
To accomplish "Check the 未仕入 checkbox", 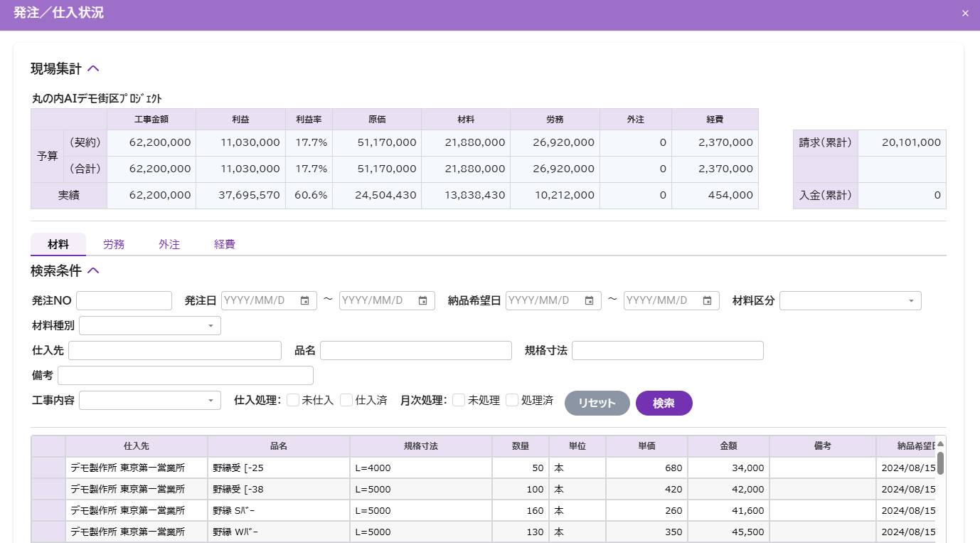I will pyautogui.click(x=293, y=401).
